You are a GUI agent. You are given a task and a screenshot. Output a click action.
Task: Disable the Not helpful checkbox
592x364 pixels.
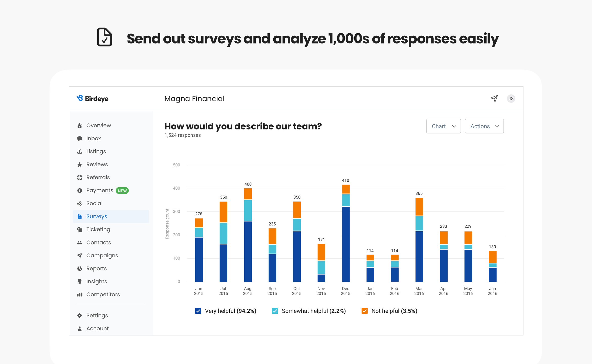click(x=364, y=311)
